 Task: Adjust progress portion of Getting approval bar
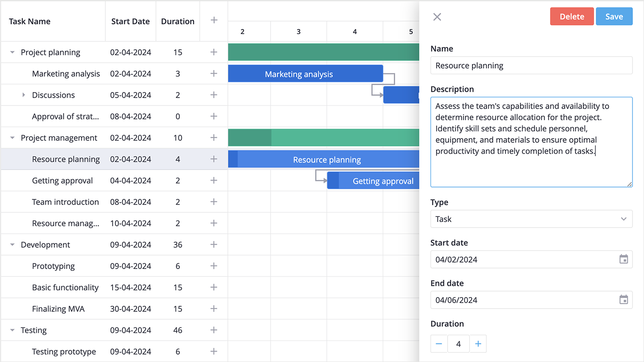pyautogui.click(x=333, y=181)
